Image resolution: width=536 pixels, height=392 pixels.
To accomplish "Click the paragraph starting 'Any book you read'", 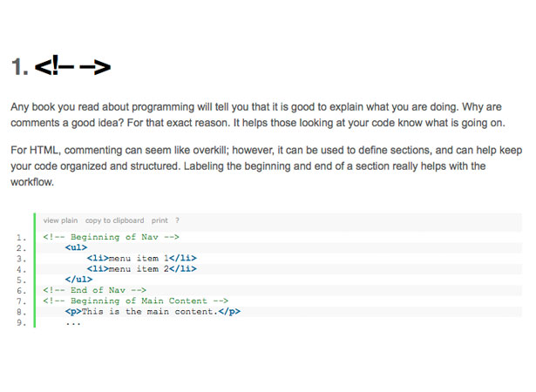I will tap(258, 115).
